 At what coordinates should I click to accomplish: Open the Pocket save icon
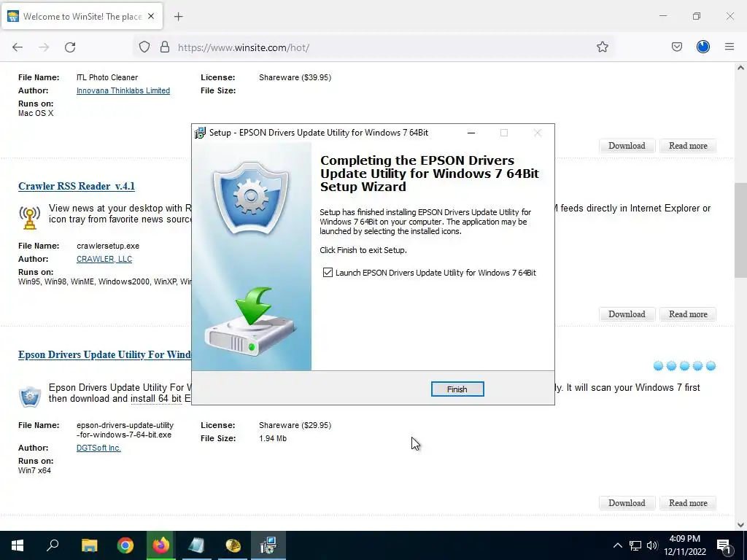(677, 47)
